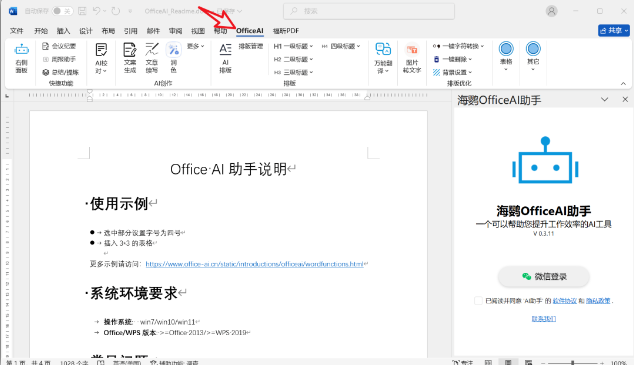Open the office-ai.cn hyperlink in document
This screenshot has height=365, width=634.
(254, 264)
